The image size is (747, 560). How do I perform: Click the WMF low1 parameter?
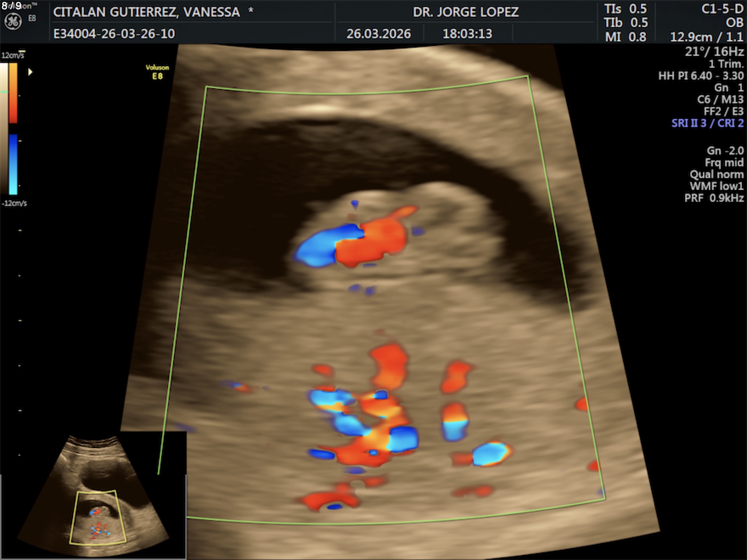716,186
